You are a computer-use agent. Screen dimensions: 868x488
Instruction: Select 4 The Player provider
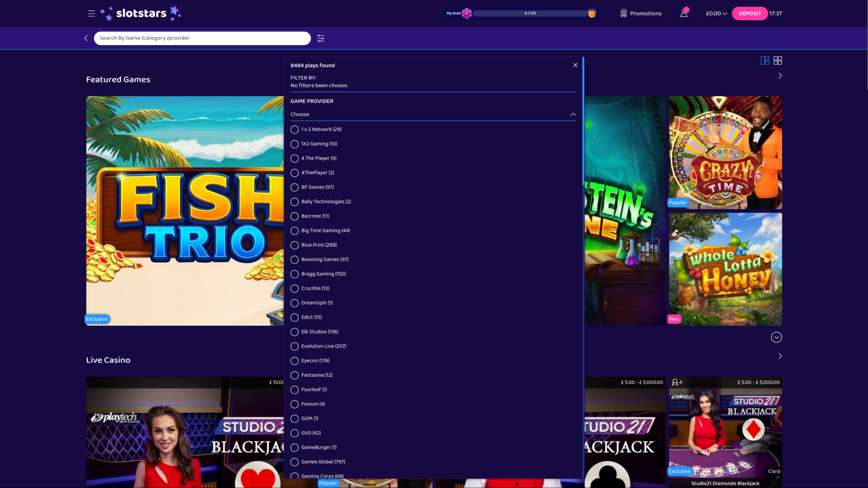[314, 159]
